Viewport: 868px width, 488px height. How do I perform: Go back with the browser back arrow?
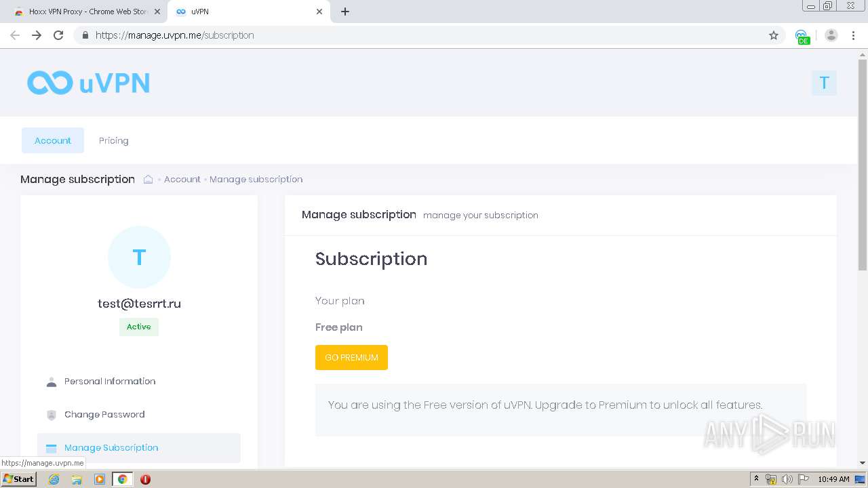(x=15, y=35)
